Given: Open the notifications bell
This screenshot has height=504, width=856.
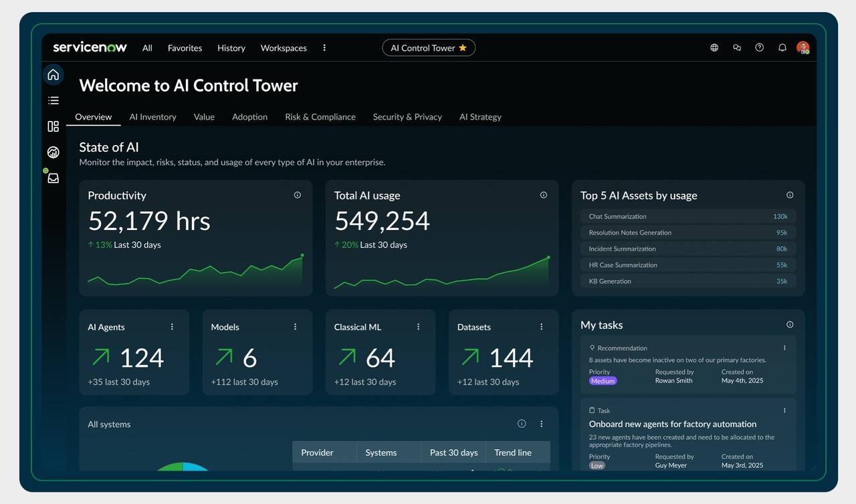Looking at the screenshot, I should [782, 48].
